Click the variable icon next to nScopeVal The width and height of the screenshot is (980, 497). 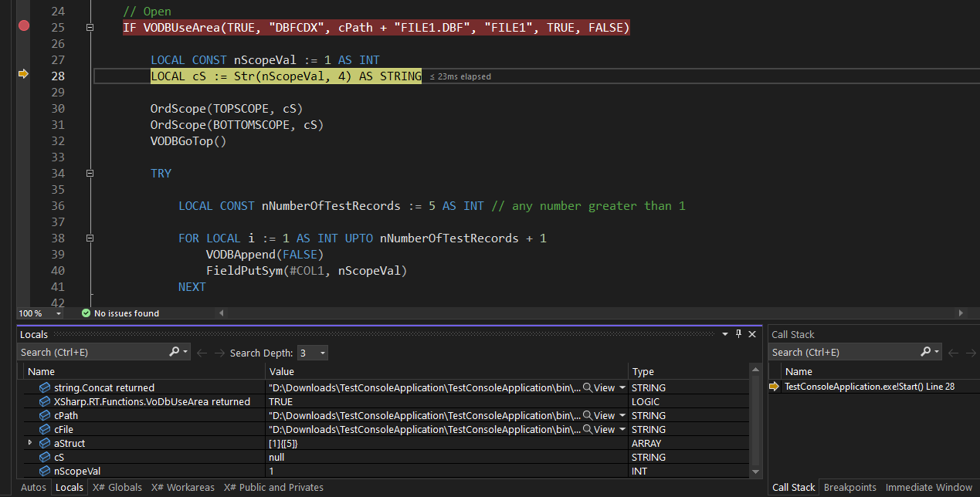44,471
